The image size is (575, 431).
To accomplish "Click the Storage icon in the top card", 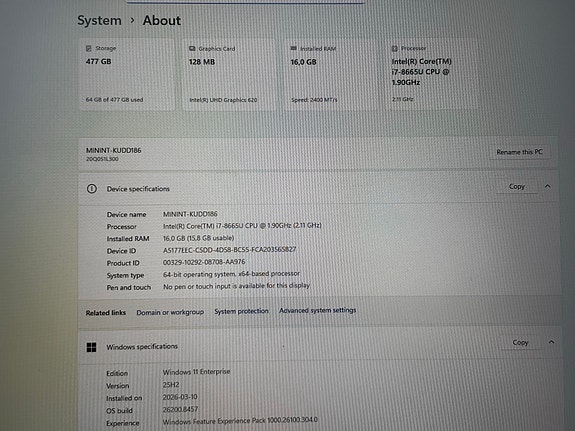I will tap(88, 48).
